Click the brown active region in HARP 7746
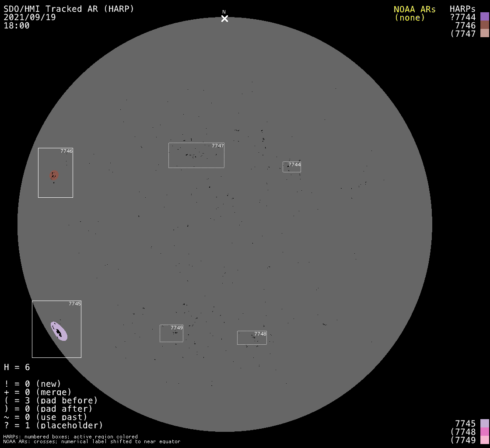490x448 pixels. [54, 175]
